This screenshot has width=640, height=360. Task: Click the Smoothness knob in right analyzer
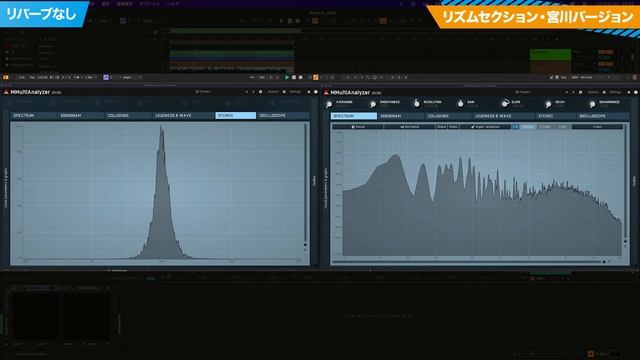[x=373, y=104]
